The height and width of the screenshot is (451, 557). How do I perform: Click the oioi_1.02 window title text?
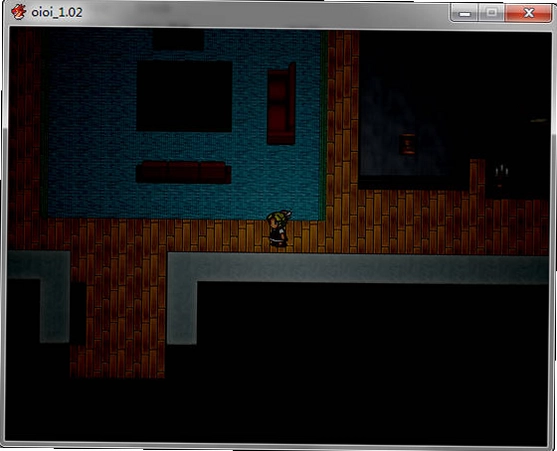[57, 12]
